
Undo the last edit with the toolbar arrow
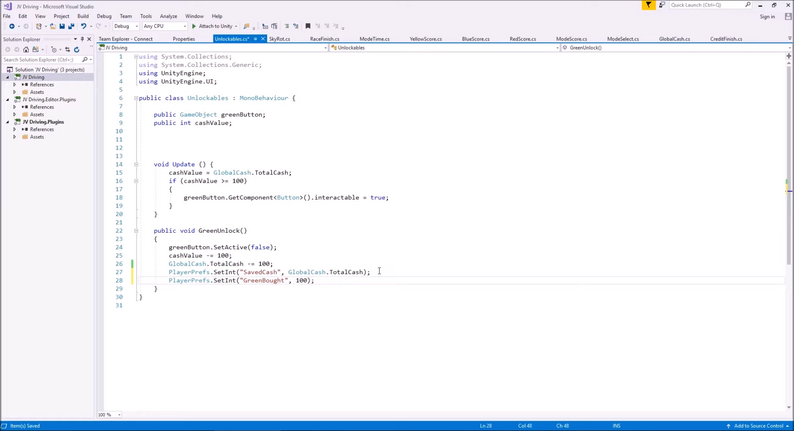click(x=84, y=26)
